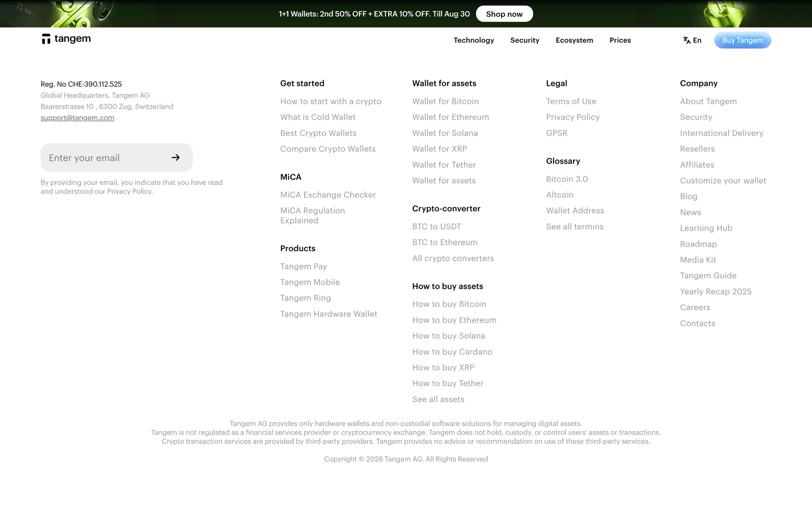Open Privacy Policy below email form

pyautogui.click(x=129, y=192)
